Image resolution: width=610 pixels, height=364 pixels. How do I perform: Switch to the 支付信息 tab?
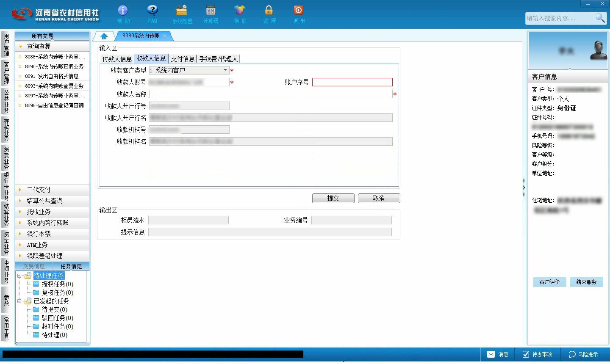[183, 59]
